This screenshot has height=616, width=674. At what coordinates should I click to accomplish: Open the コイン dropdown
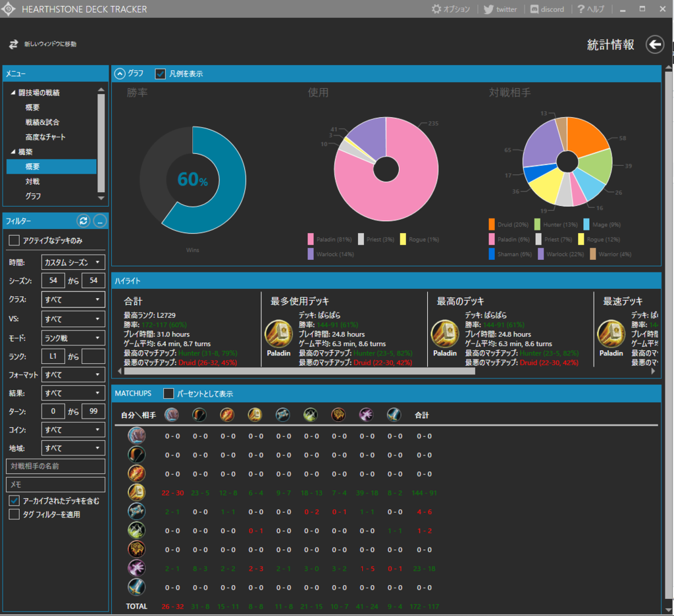tap(73, 430)
